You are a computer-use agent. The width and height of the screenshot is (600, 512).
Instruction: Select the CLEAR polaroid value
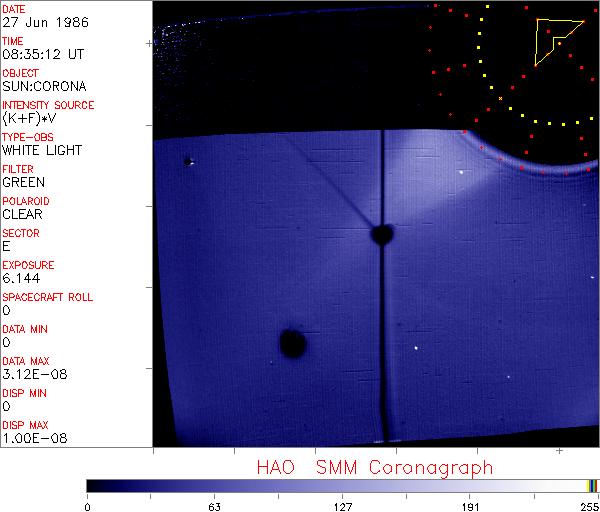click(x=22, y=214)
